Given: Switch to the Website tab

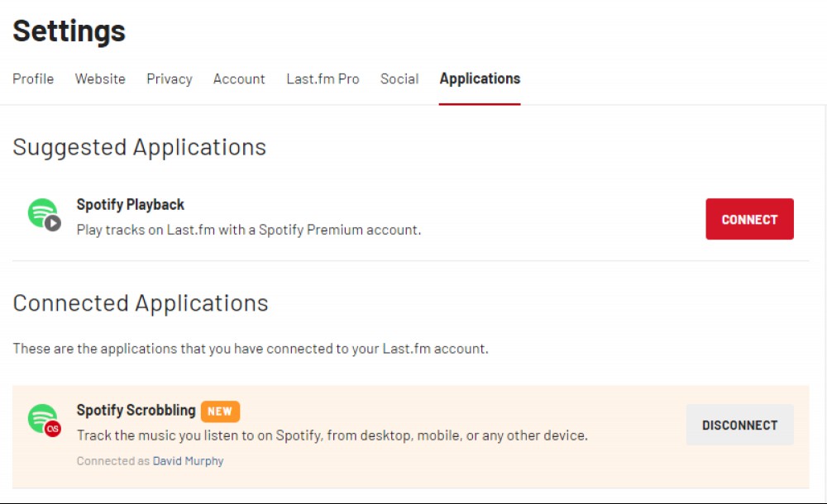Looking at the screenshot, I should pos(100,78).
